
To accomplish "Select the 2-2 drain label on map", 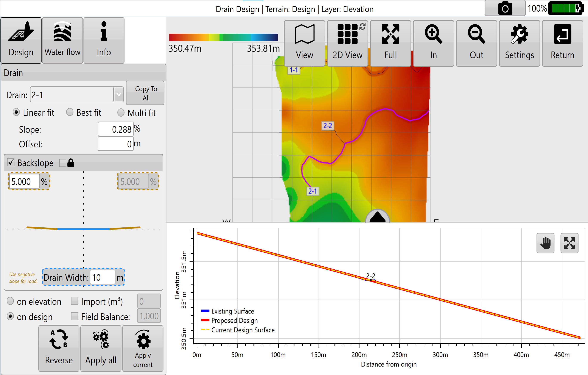I will click(x=327, y=126).
